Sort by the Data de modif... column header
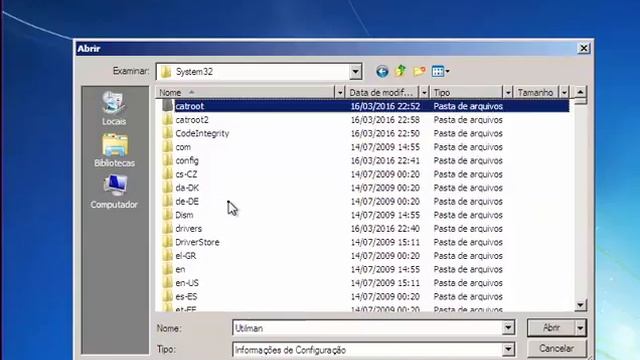This screenshot has height=360, width=640. click(x=383, y=93)
